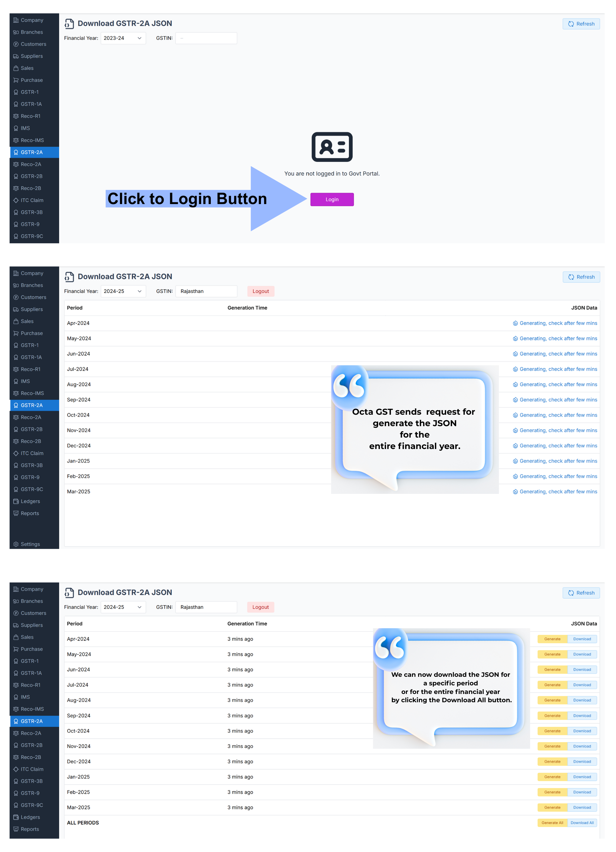Click the Refresh icon on the not-logged-in page
Screen dimensions: 616x852
point(571,24)
